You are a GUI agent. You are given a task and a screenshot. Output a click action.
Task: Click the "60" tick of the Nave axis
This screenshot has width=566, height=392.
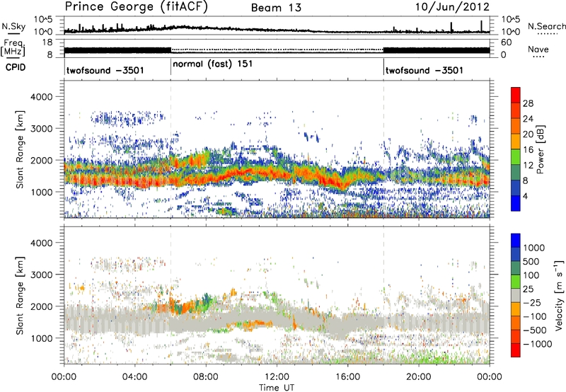(507, 42)
